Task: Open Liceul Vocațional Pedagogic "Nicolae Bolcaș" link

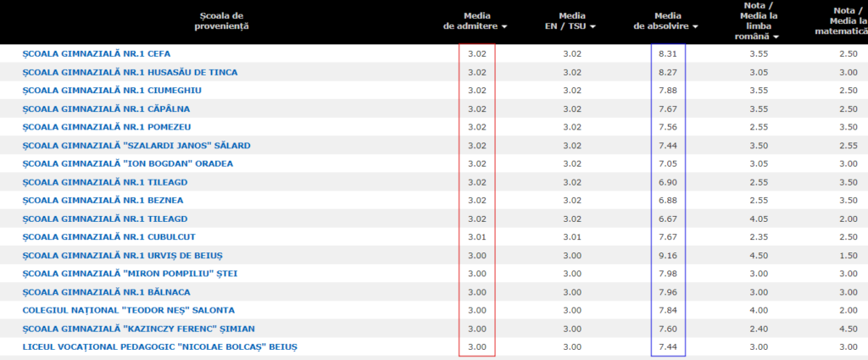Action: click(x=159, y=347)
